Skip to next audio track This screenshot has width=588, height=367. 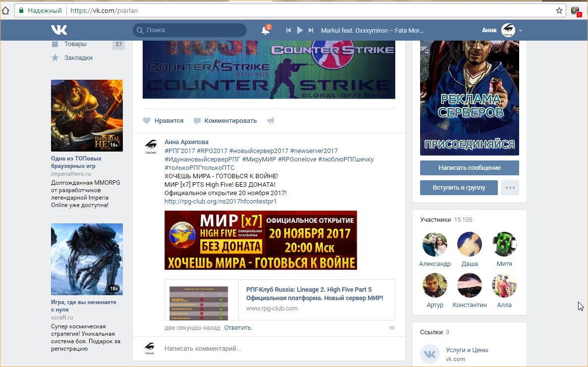tap(311, 30)
